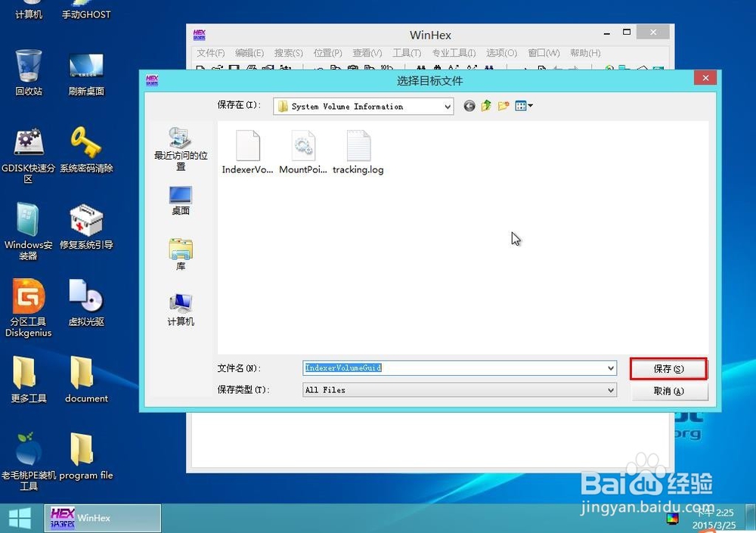This screenshot has height=533, width=756.
Task: Select the Windows安装器 icon
Action: [29, 231]
